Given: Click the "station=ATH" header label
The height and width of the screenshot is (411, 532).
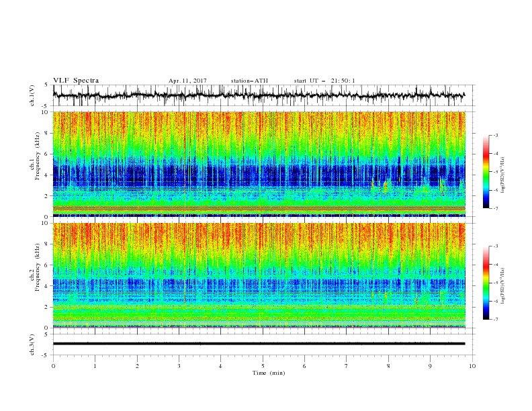Looking at the screenshot, I should click(249, 81).
